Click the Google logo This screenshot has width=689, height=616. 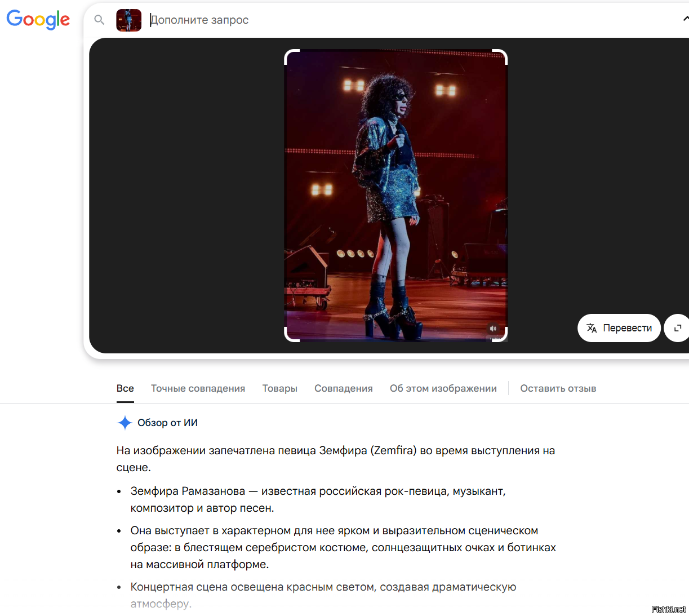click(x=38, y=19)
